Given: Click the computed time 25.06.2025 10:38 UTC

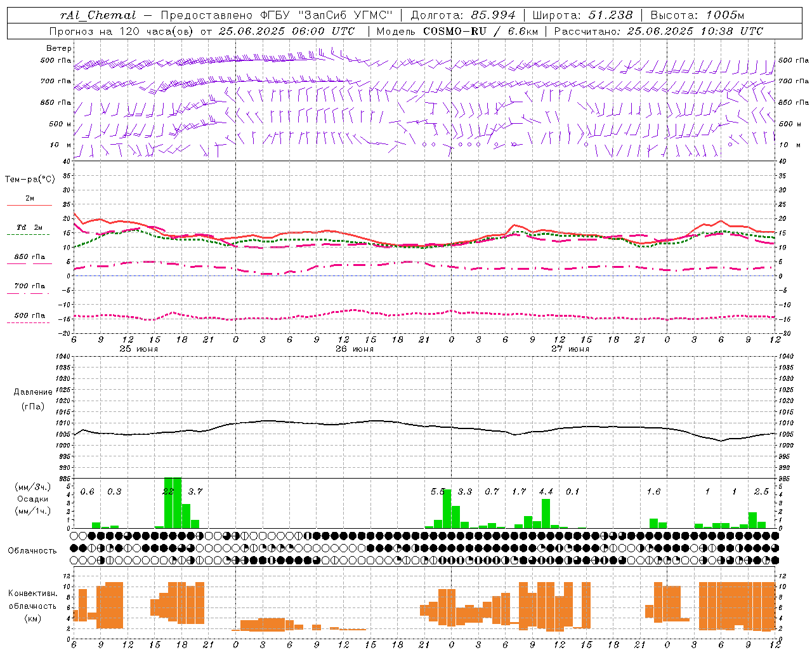Looking at the screenshot, I should pos(695,31).
